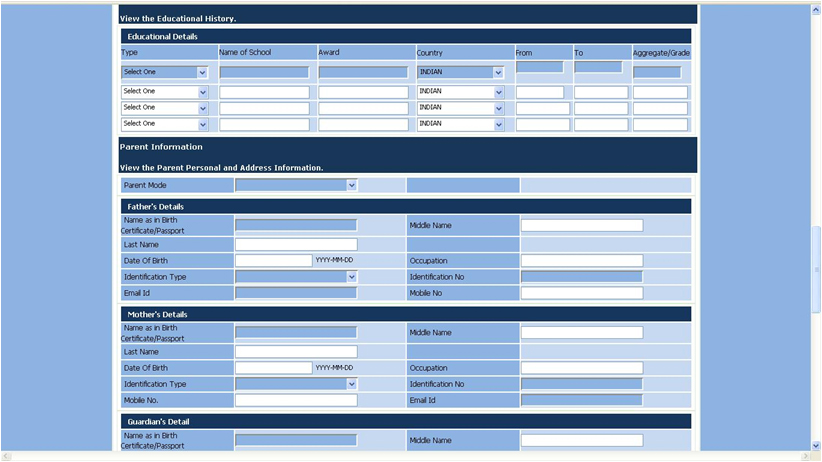Click Aggregate/Grade field in second row

661,92
